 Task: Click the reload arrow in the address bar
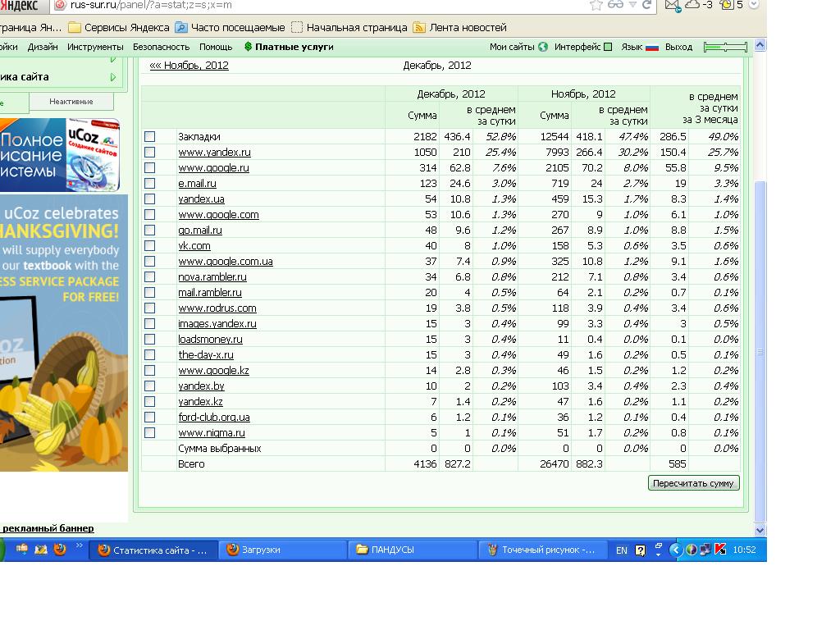coord(646,5)
